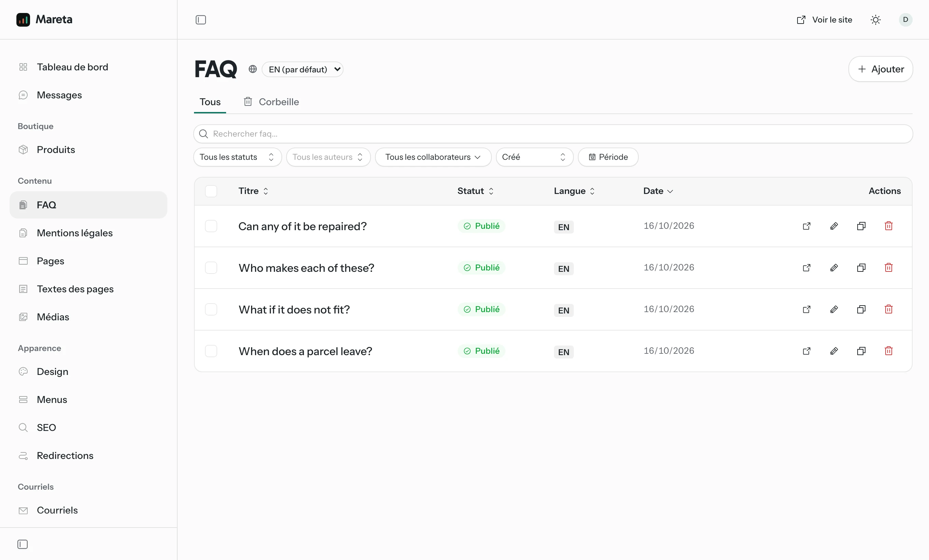Viewport: 929px width, 560px height.
Task: Edit 'Can any of it be repaired?' with pencil icon
Action: pyautogui.click(x=834, y=226)
